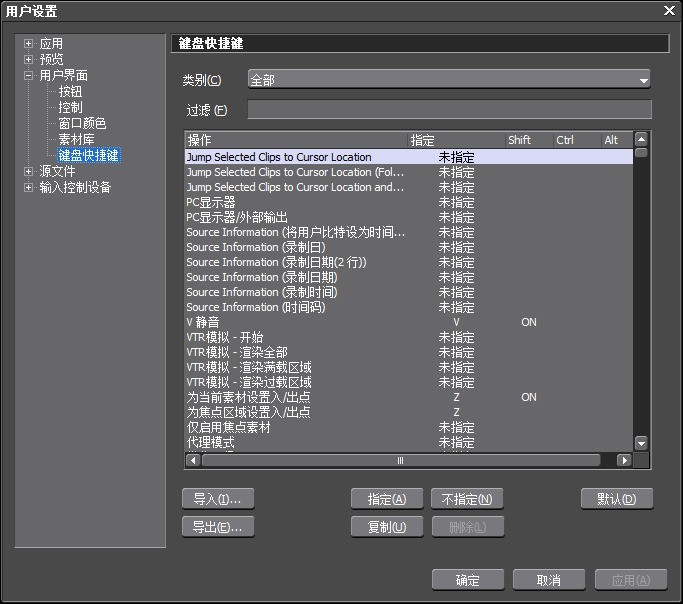The height and width of the screenshot is (604, 683).
Task: Select 素材库 in the settings tree
Action: click(x=76, y=140)
